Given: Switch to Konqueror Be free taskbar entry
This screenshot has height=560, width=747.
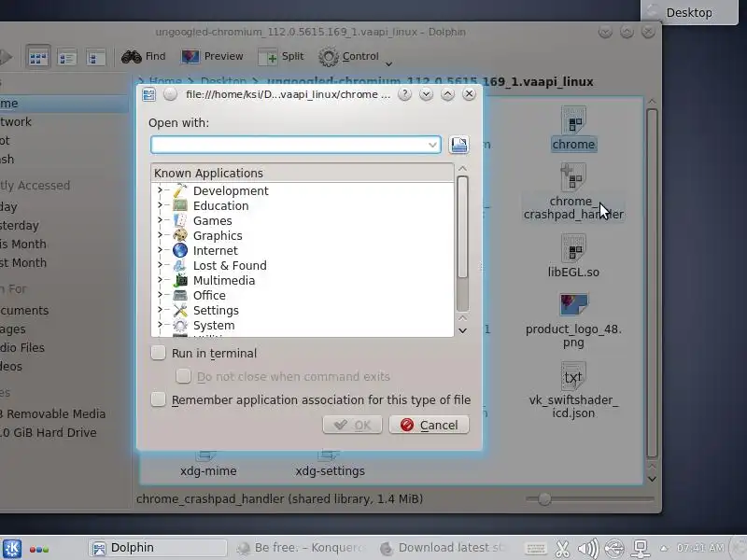Looking at the screenshot, I should point(303,548).
